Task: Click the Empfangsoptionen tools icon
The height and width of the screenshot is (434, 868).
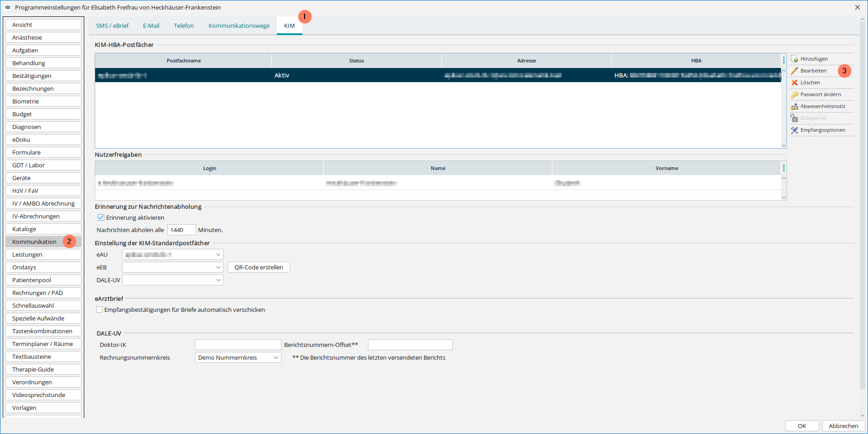Action: pyautogui.click(x=795, y=130)
